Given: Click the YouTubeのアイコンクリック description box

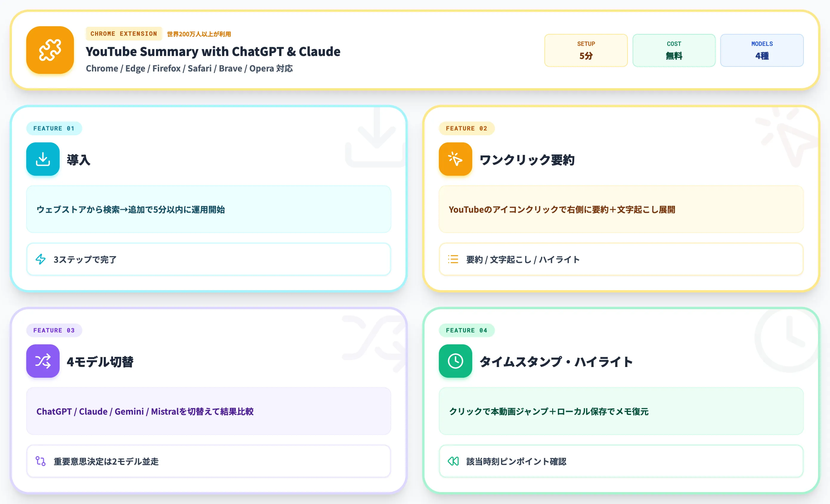Looking at the screenshot, I should (621, 209).
